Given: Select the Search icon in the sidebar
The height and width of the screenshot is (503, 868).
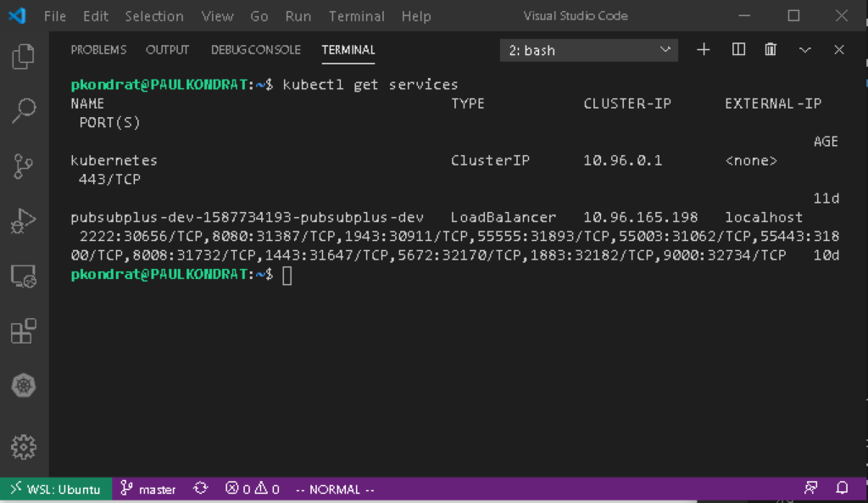Looking at the screenshot, I should [x=24, y=110].
